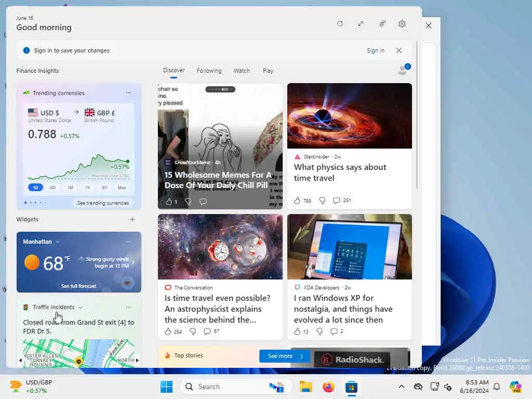Show previous traffic map with left arrow

(20, 361)
